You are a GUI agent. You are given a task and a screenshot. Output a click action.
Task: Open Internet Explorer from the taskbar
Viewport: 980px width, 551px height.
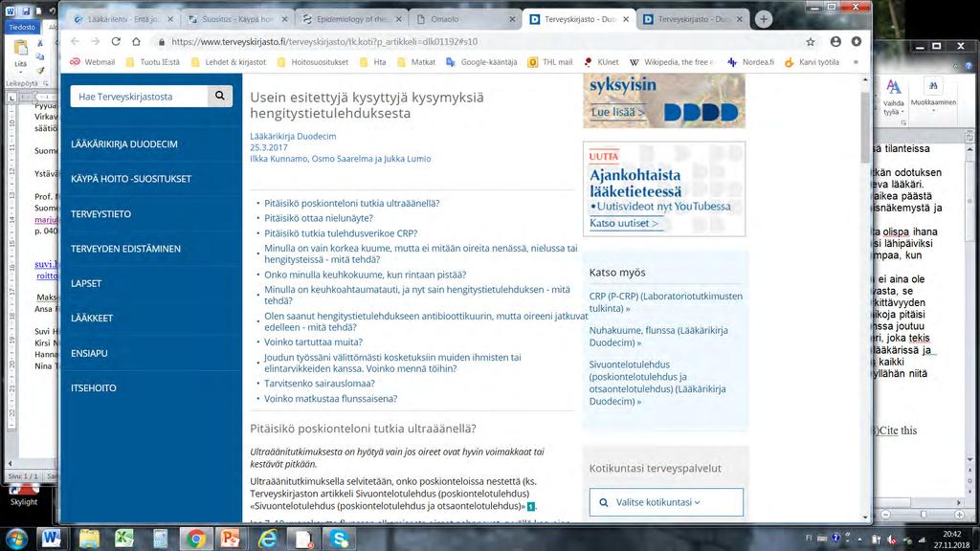[268, 539]
